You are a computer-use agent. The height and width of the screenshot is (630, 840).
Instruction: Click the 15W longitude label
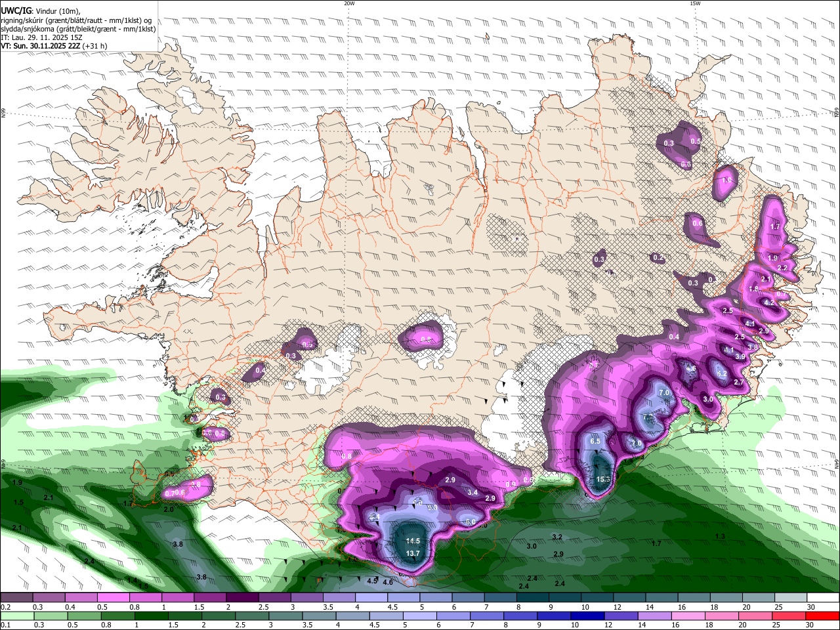(x=695, y=3)
